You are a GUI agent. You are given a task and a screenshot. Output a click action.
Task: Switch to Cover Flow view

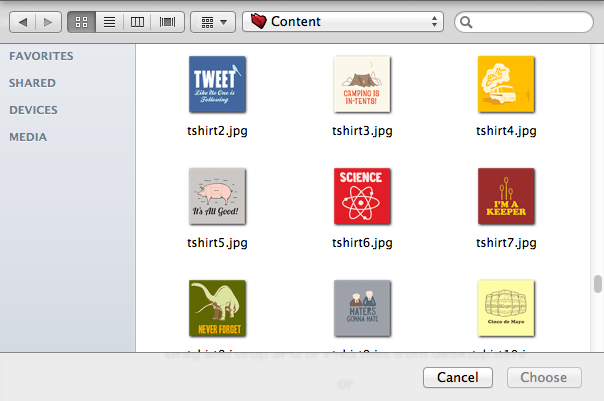coord(166,21)
